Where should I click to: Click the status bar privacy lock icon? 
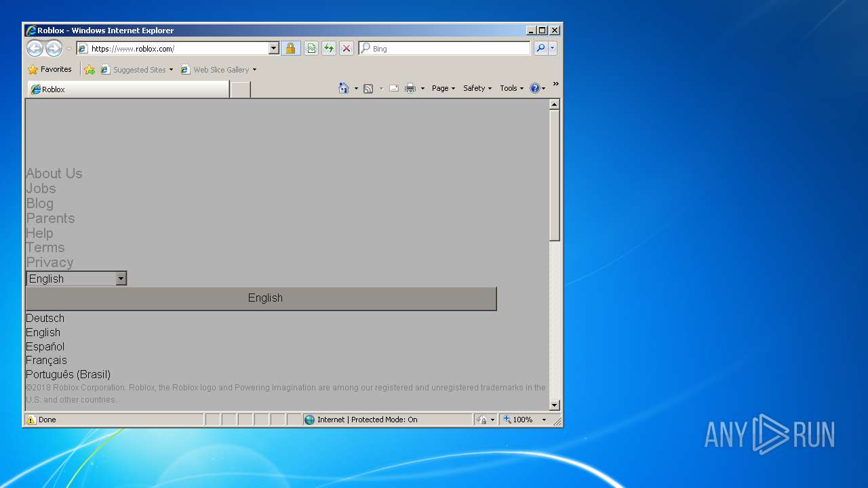click(482, 420)
